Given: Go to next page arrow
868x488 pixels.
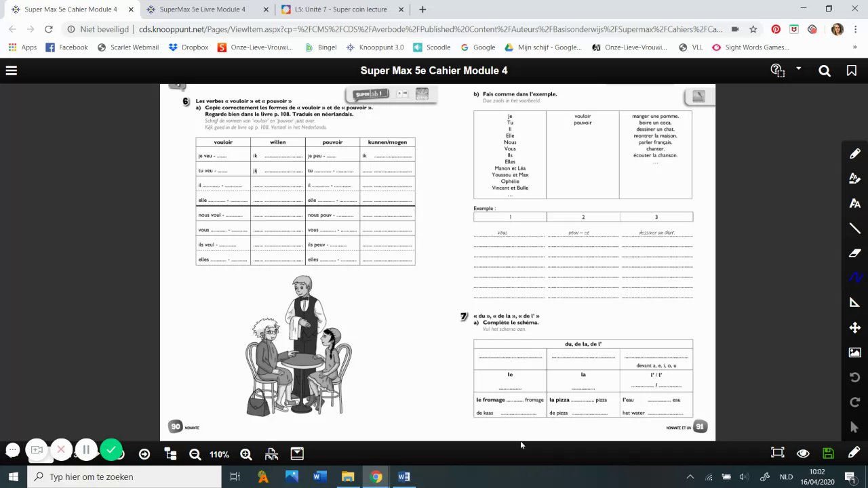Looking at the screenshot, I should 144,454.
